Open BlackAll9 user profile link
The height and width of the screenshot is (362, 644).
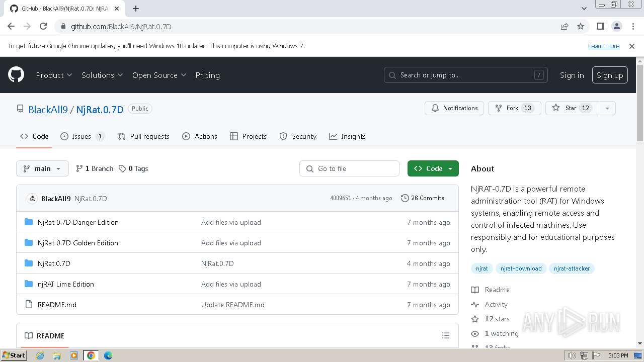48,110
